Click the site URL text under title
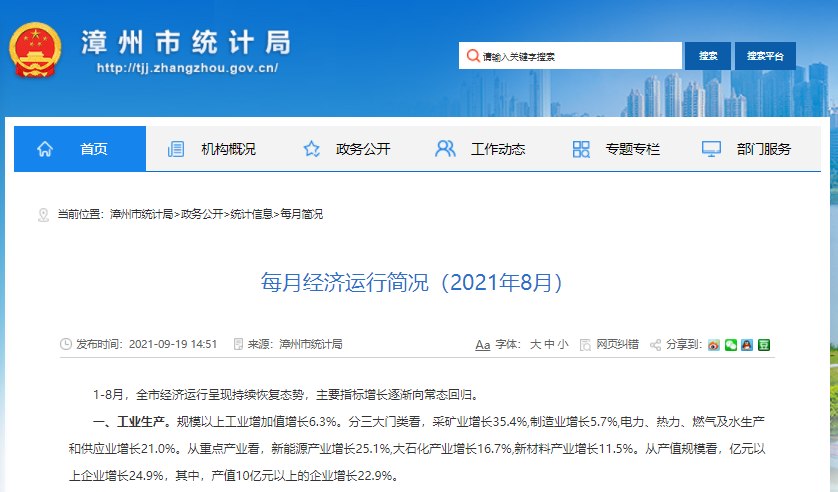The height and width of the screenshot is (492, 838). point(187,68)
